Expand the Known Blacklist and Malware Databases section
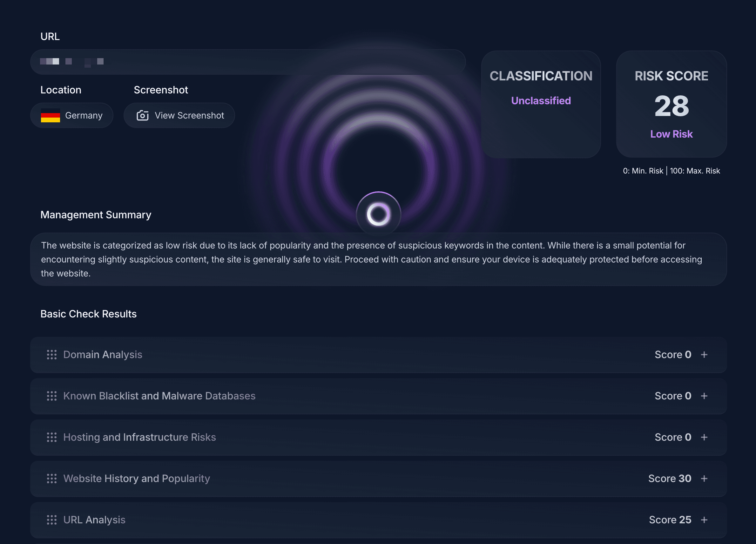This screenshot has height=544, width=756. click(x=704, y=396)
